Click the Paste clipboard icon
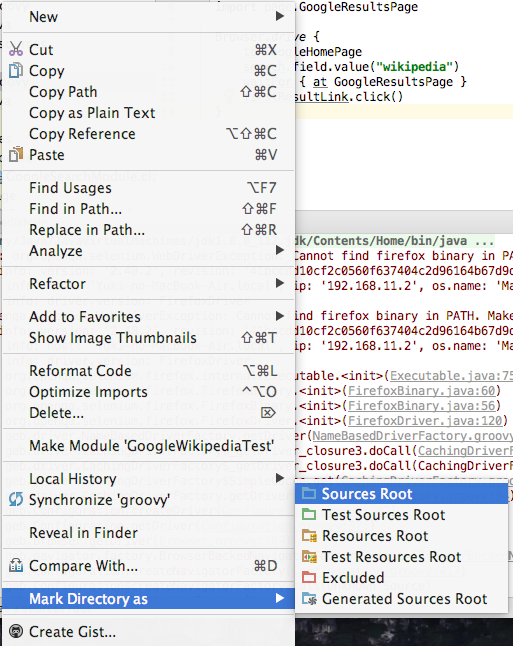Image resolution: width=513 pixels, height=646 pixels. (x=16, y=154)
